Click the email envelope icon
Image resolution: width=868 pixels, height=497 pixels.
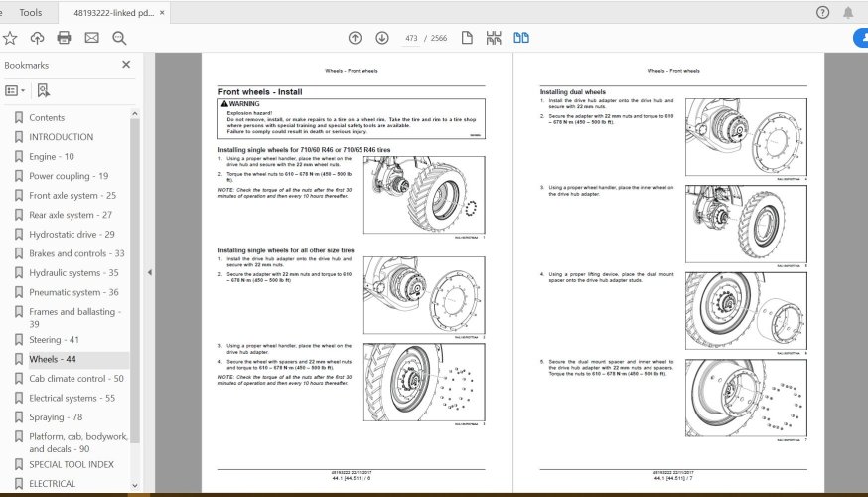coord(92,38)
